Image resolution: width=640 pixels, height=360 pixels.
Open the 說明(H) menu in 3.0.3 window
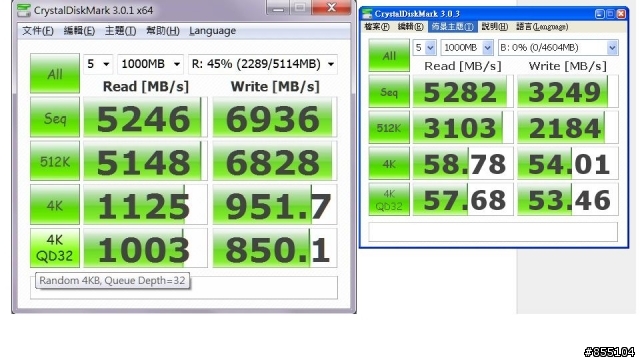coord(494,27)
